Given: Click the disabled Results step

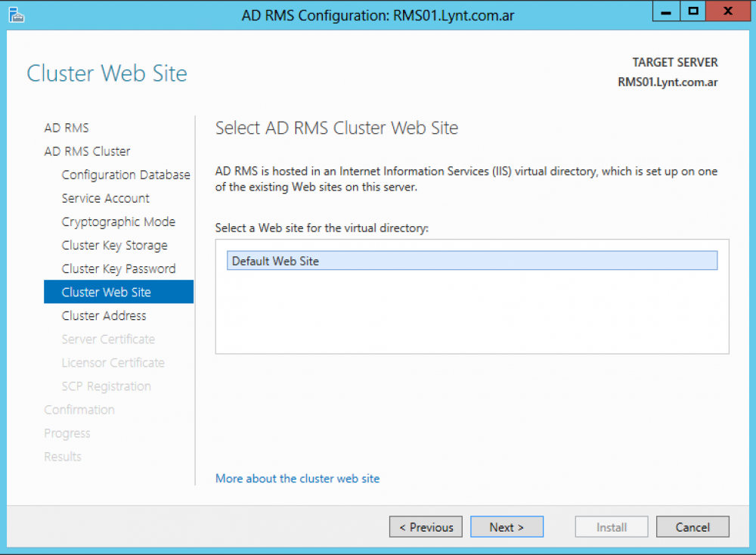Looking at the screenshot, I should tap(63, 457).
